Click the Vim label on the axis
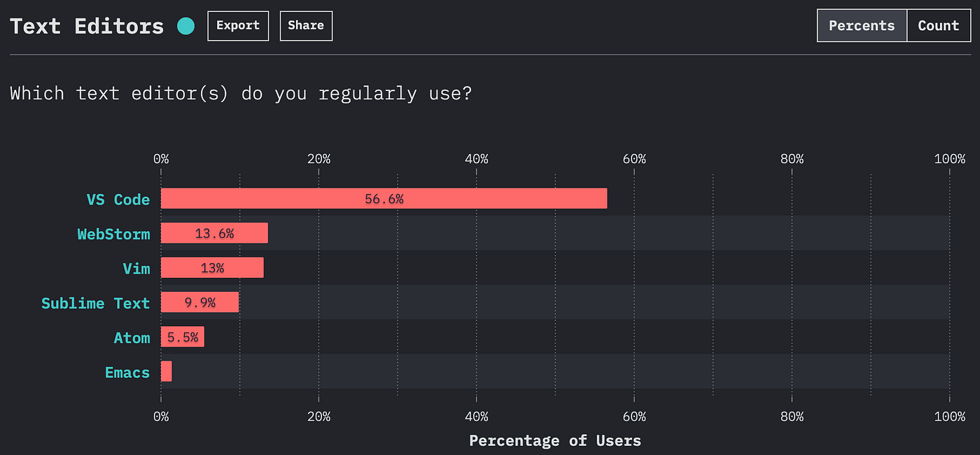The height and width of the screenshot is (455, 980). click(137, 268)
